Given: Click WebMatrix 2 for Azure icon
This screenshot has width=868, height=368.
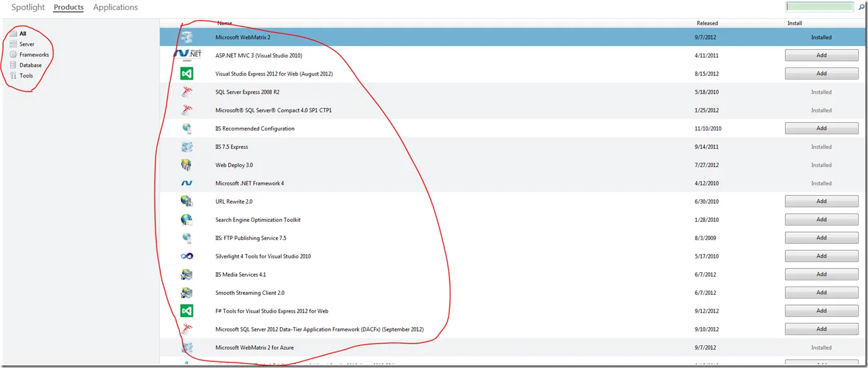Looking at the screenshot, I should (187, 348).
